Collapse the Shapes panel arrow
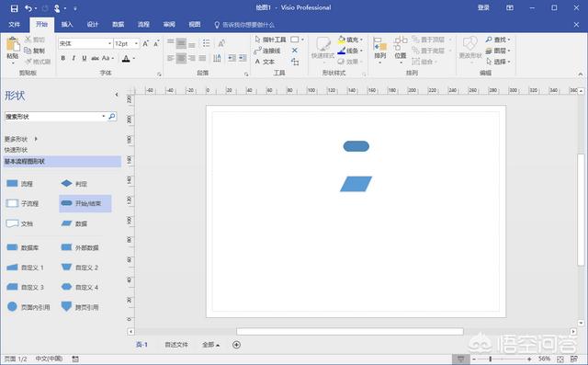Image resolution: width=588 pixels, height=365 pixels. (117, 95)
